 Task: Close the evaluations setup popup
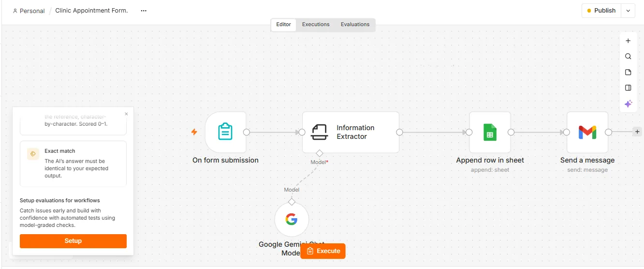point(126,114)
